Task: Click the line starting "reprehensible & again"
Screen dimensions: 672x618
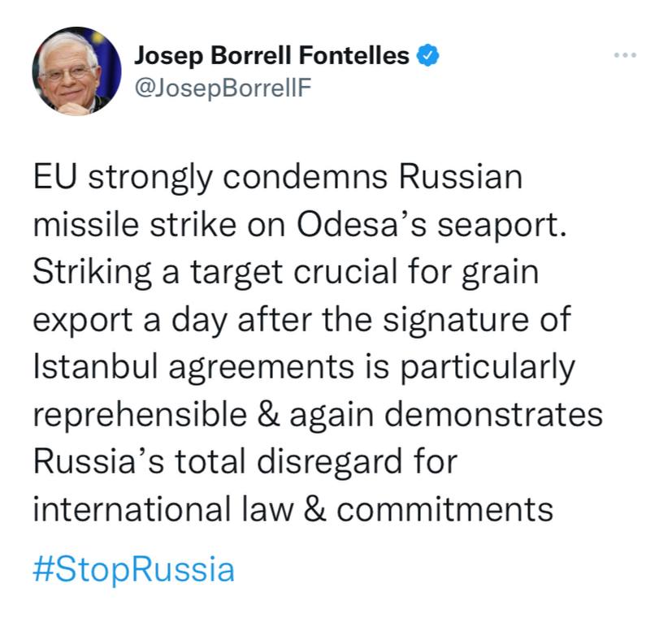Action: (x=318, y=414)
